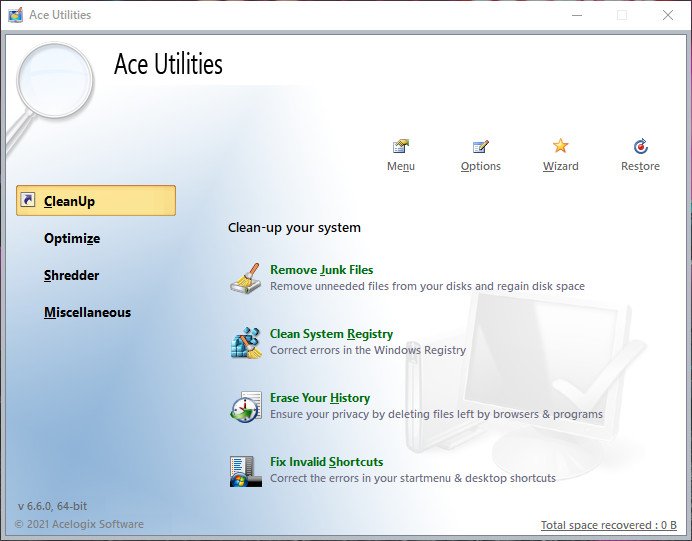Viewport: 692px width, 541px height.
Task: Minimize the Ace Utilities window
Action: (577, 15)
